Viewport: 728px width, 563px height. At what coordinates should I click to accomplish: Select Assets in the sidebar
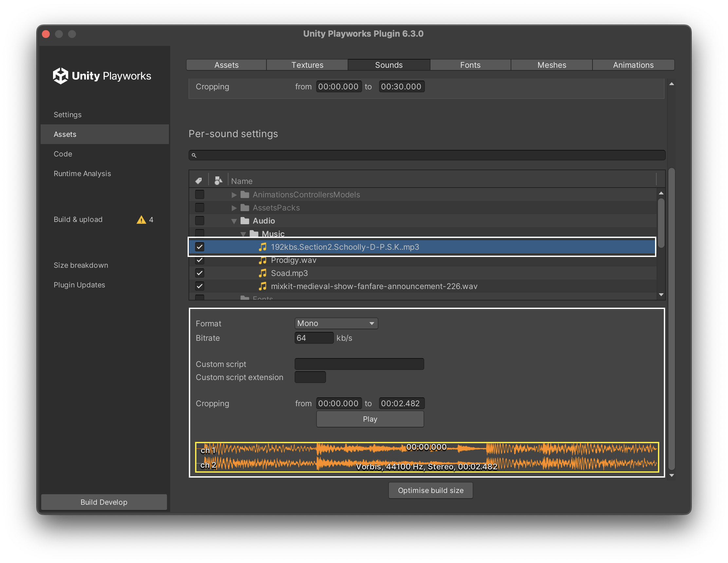(x=105, y=134)
